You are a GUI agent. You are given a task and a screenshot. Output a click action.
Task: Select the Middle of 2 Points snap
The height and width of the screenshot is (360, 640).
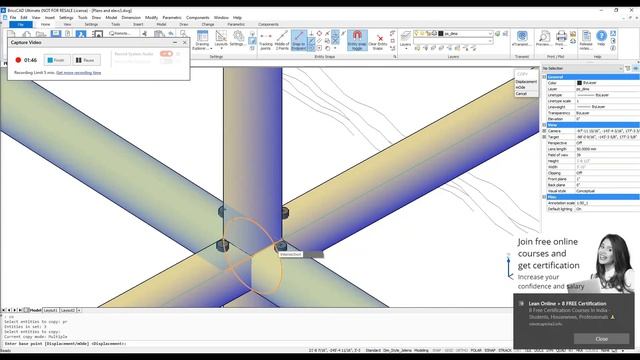282,40
